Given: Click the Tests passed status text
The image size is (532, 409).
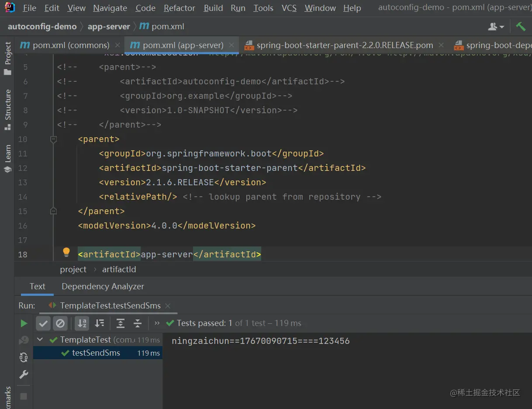Looking at the screenshot, I should pos(239,323).
